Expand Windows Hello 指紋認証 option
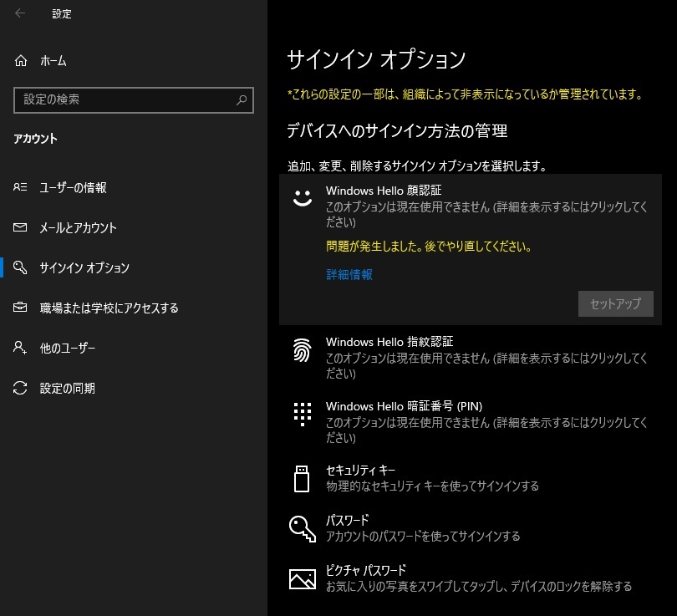The height and width of the screenshot is (616, 677). (471, 358)
